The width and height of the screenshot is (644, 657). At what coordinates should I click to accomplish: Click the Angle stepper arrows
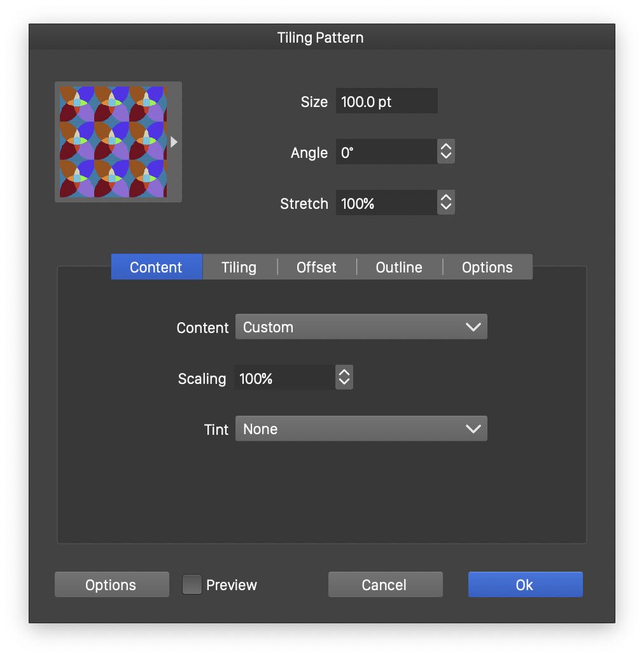446,152
